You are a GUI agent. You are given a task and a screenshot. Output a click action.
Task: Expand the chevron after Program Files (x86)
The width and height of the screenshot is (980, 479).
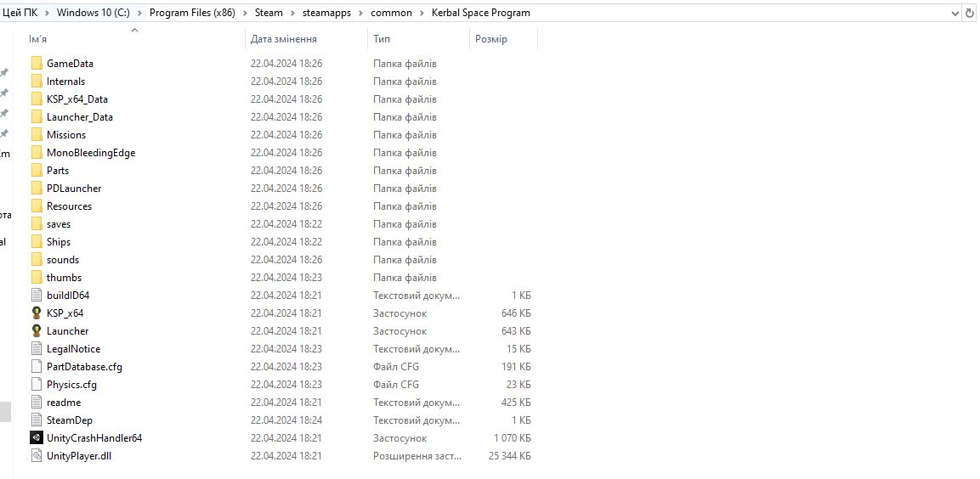pyautogui.click(x=245, y=13)
